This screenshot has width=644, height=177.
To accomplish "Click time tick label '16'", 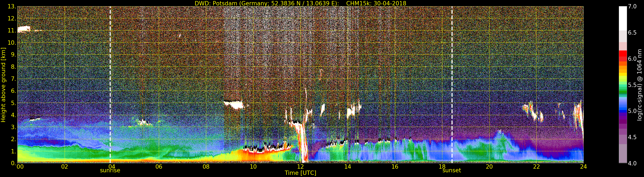I will (x=395, y=166).
